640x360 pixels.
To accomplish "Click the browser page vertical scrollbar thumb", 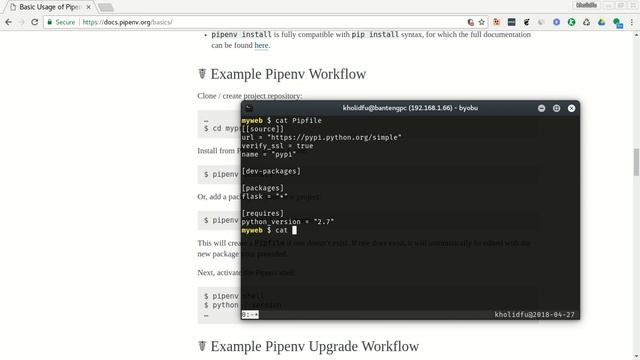I will [636, 162].
